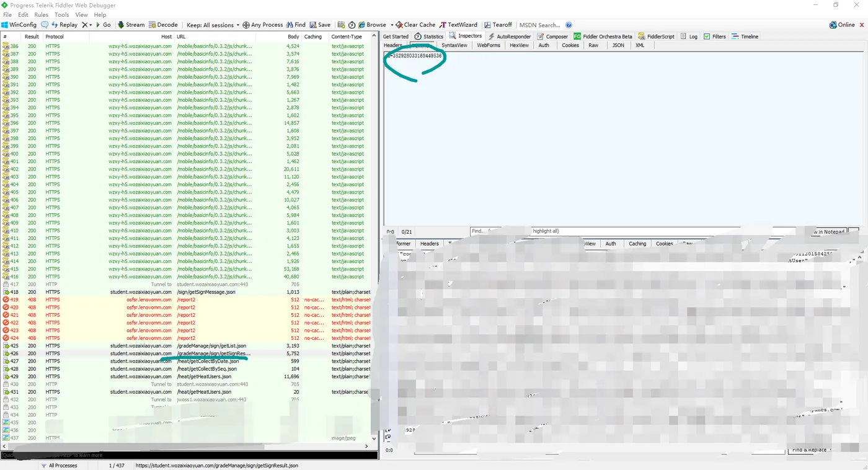
Task: Select the request SyntaxView inspector tab
Action: click(454, 45)
